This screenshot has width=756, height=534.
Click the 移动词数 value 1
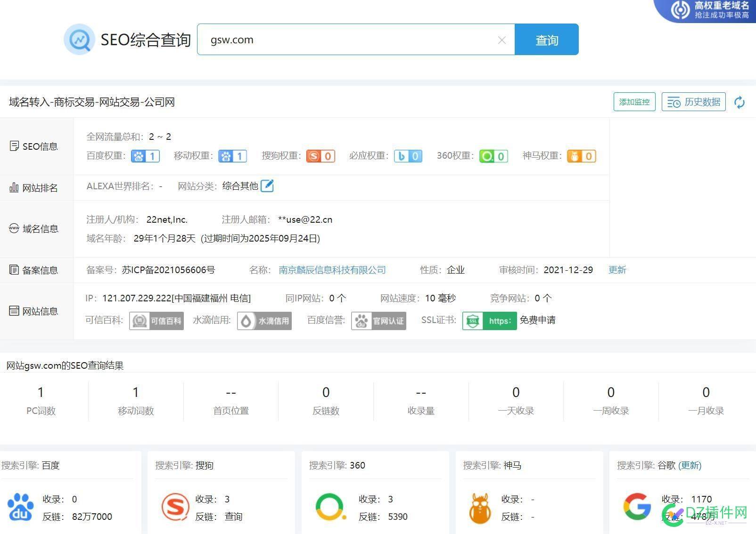coord(136,392)
